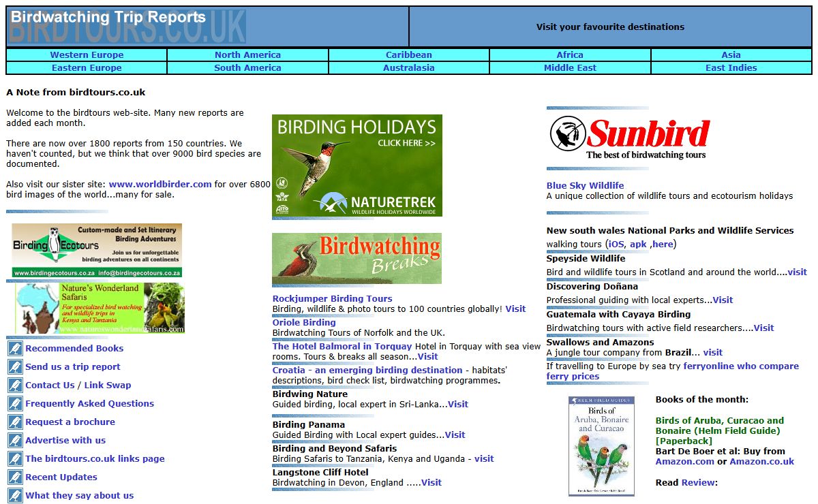Screen dimensions: 818x504
Task: Click the 'here' walking tours link
Action: point(663,244)
